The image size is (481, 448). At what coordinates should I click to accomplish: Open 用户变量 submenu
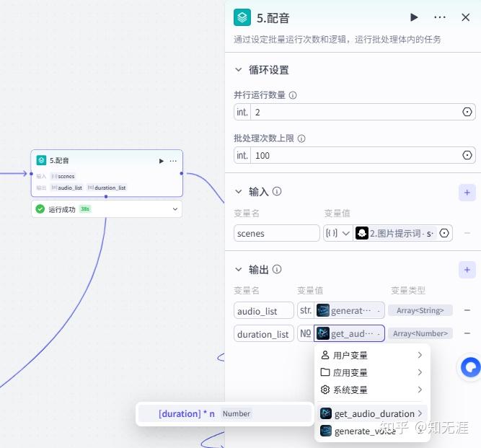(371, 355)
